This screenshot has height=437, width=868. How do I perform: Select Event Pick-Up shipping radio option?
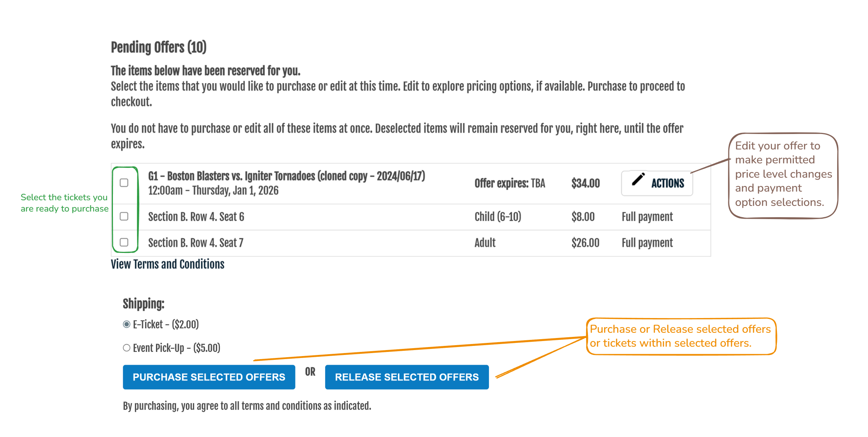click(127, 348)
